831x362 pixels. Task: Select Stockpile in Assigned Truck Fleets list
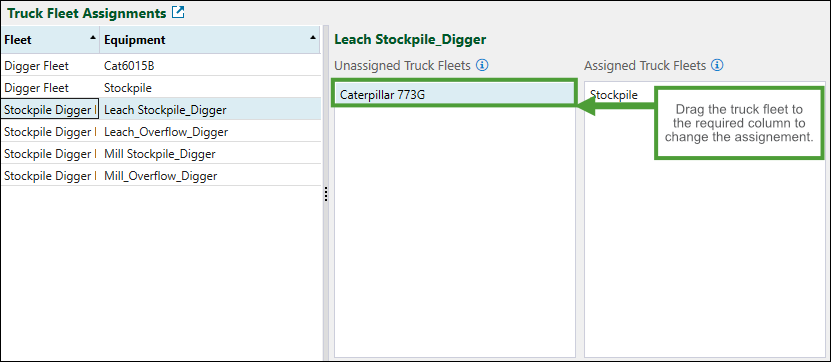[614, 95]
